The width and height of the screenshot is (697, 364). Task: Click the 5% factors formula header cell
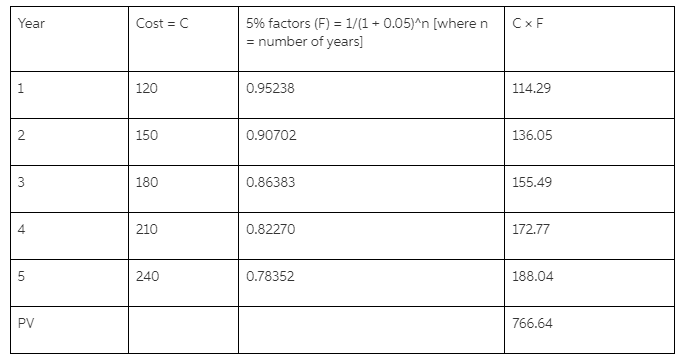[371, 39]
